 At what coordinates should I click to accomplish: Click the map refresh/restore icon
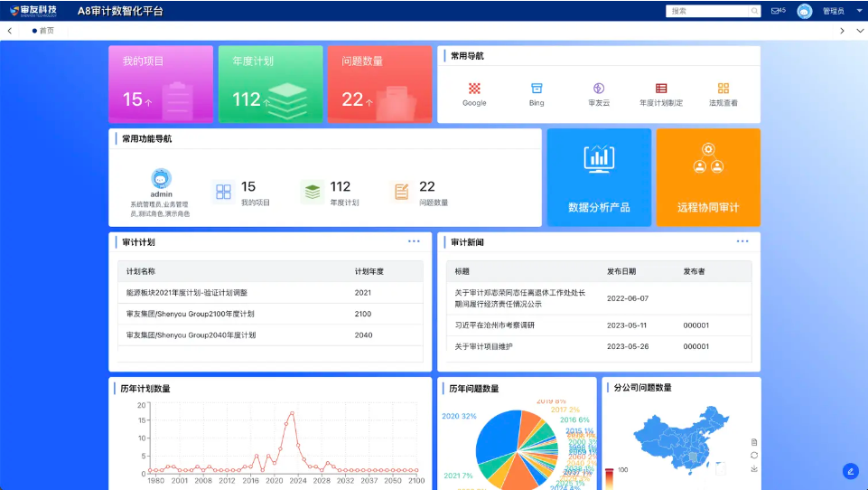[x=754, y=456]
